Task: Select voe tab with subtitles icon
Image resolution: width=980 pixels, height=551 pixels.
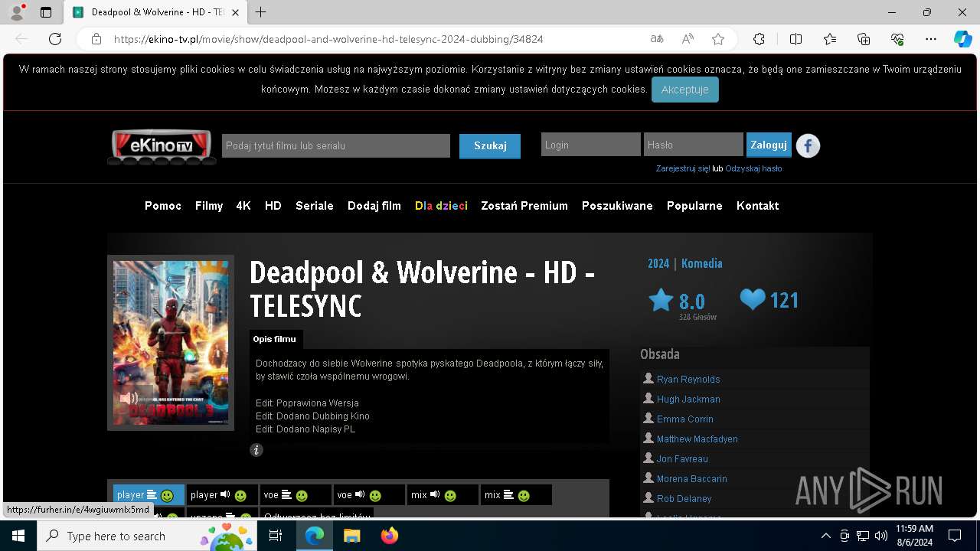Action: coord(296,495)
